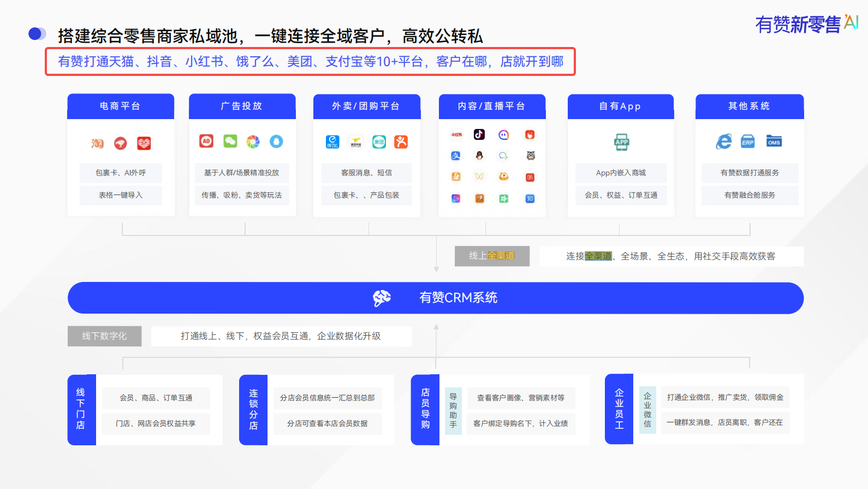Click the 表格一键导入 button
The height and width of the screenshot is (489, 868).
pyautogui.click(x=121, y=195)
